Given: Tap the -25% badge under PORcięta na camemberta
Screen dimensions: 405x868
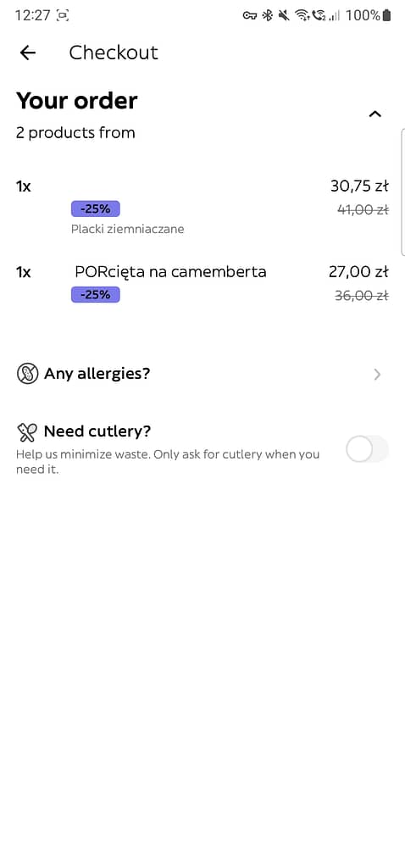Looking at the screenshot, I should 95,294.
